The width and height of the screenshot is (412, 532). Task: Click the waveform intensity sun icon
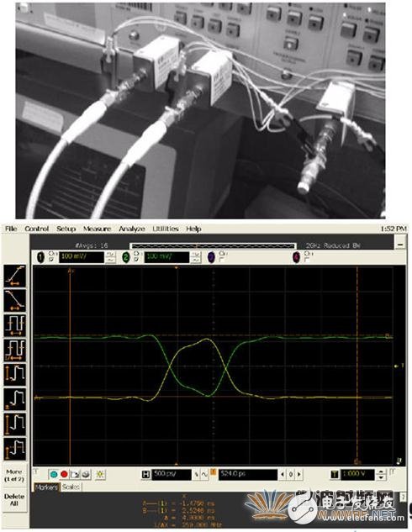(100, 474)
